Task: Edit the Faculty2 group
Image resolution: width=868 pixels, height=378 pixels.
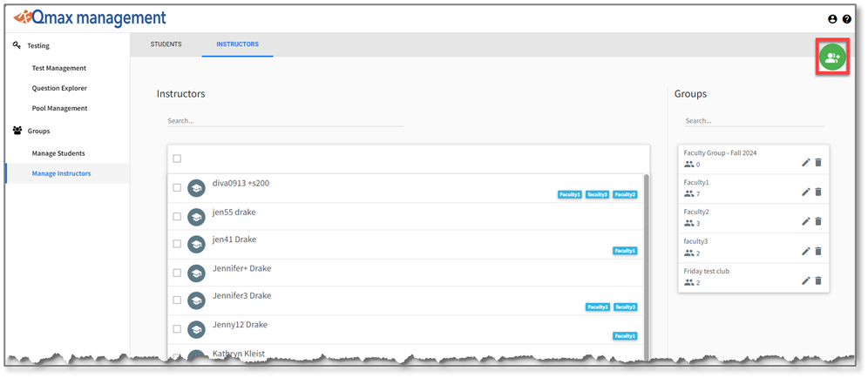Action: [806, 221]
